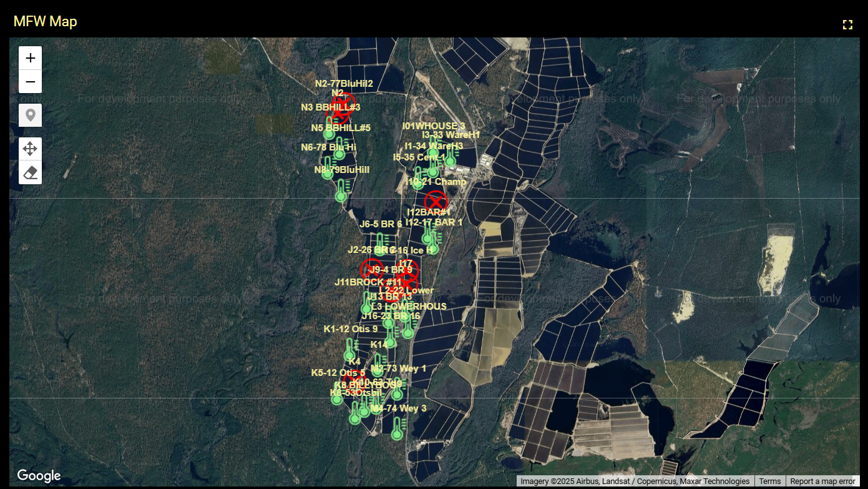Zoom out with the minus button

tap(30, 82)
